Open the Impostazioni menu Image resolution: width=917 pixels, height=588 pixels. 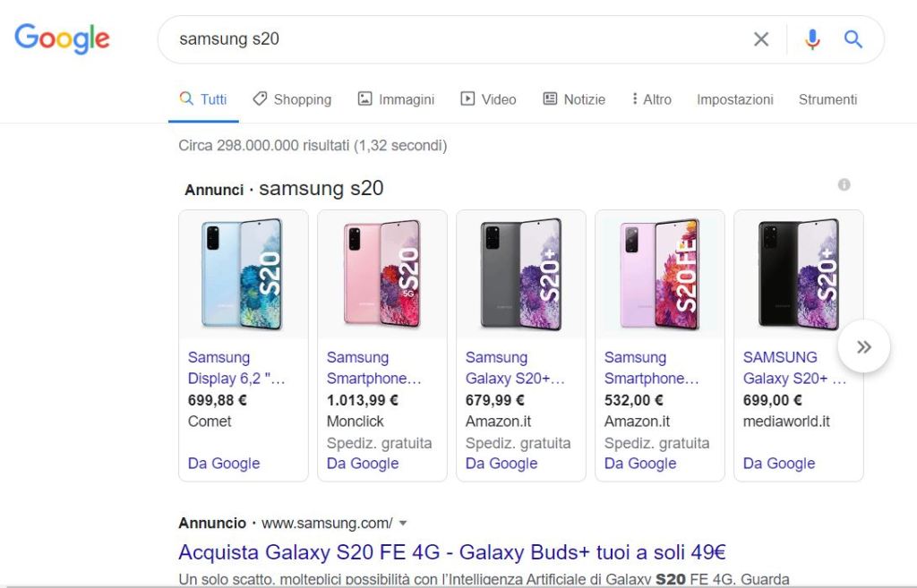tap(734, 99)
